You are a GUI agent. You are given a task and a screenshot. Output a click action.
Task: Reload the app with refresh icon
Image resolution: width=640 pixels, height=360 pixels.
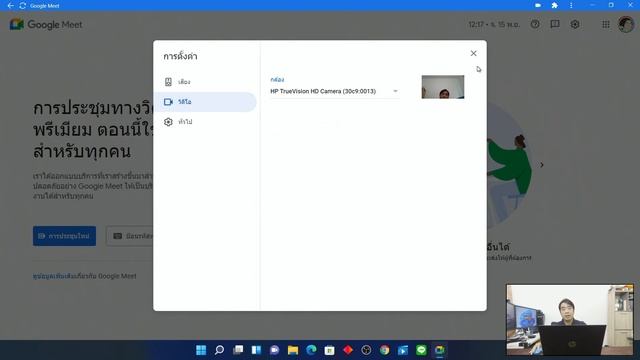click(x=23, y=6)
